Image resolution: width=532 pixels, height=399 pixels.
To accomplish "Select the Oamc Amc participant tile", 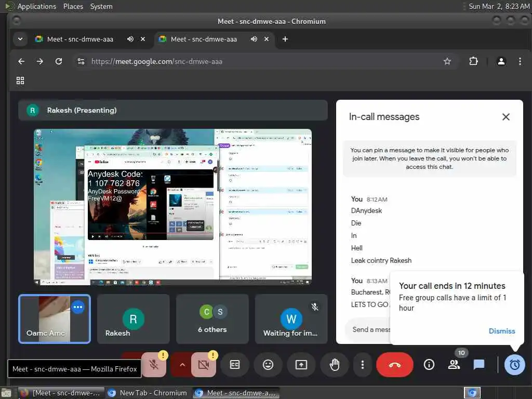I will pos(54,319).
